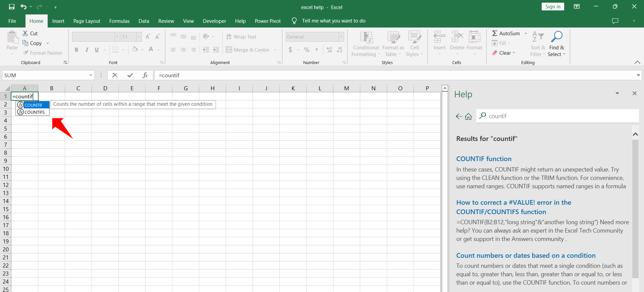644x292 pixels.
Task: Toggle align left
Action: tap(173, 50)
